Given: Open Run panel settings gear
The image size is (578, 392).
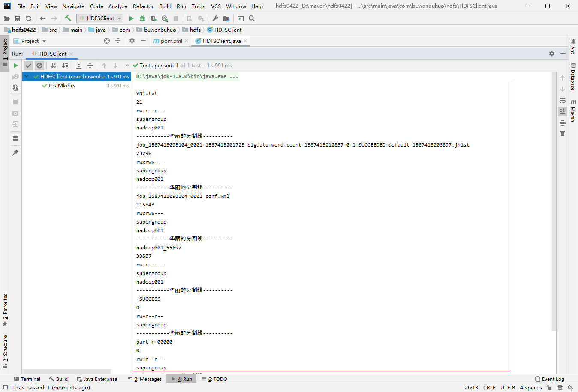Looking at the screenshot, I should click(x=552, y=54).
